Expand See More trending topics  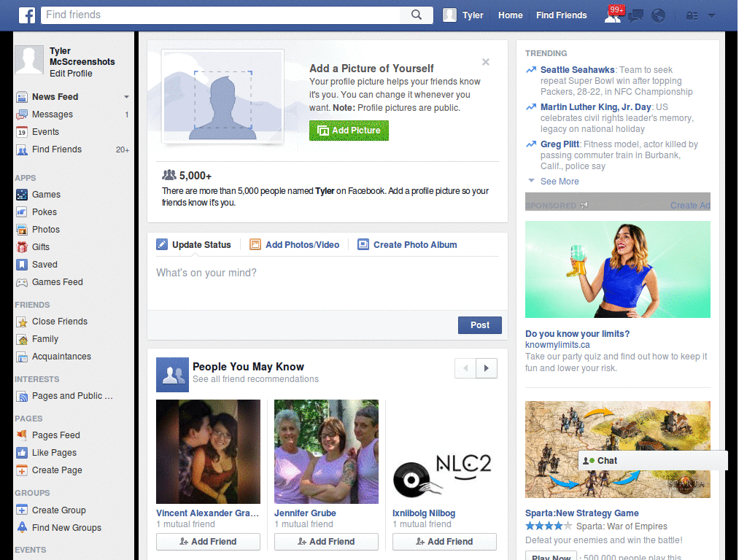click(x=560, y=182)
